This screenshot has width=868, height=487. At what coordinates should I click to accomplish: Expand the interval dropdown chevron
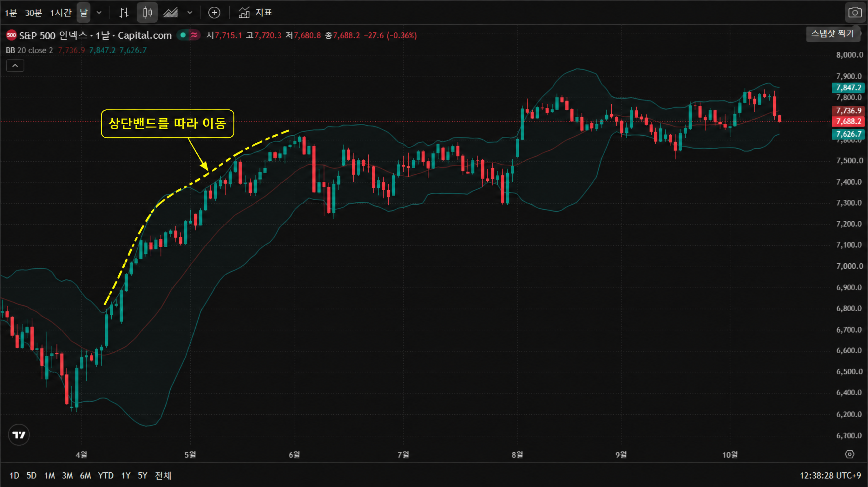99,13
